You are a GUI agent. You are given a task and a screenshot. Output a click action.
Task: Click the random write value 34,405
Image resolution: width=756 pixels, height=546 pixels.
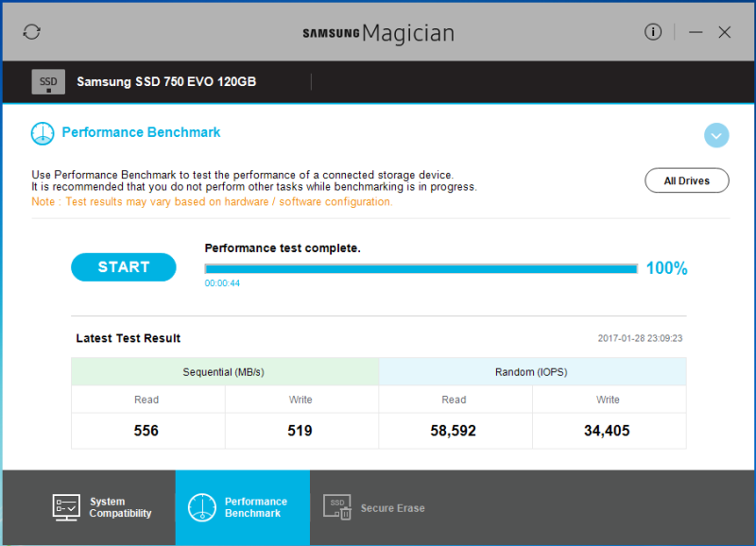click(x=607, y=431)
